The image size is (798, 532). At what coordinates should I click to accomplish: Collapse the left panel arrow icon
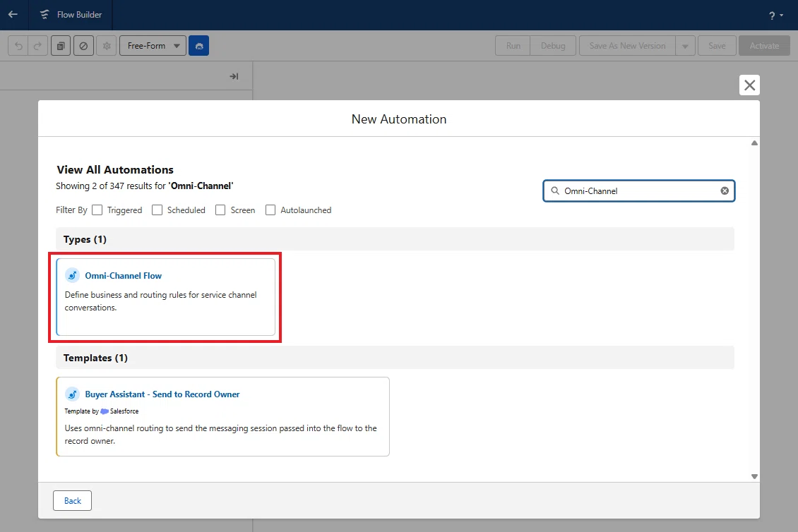pos(234,76)
